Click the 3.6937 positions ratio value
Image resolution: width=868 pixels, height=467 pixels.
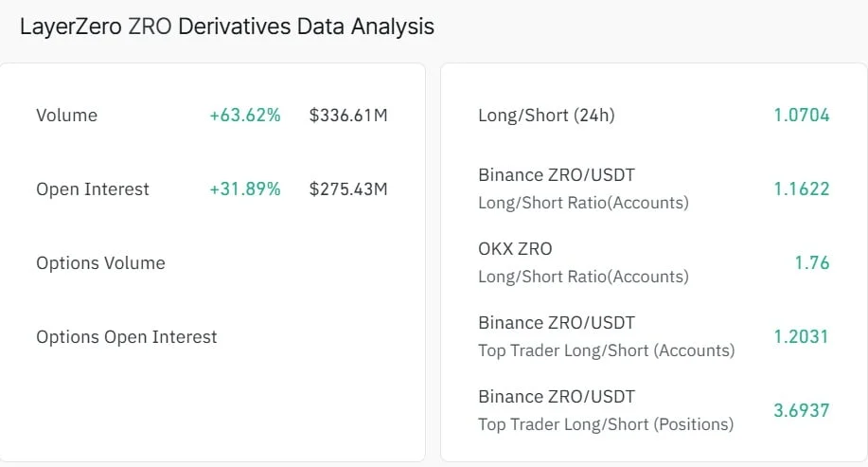(x=802, y=410)
